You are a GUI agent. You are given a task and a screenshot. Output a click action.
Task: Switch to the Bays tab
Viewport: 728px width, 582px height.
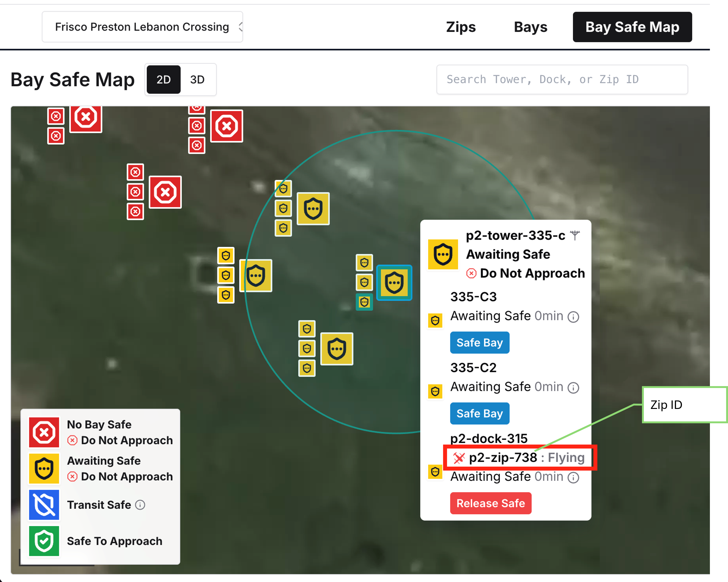point(531,27)
